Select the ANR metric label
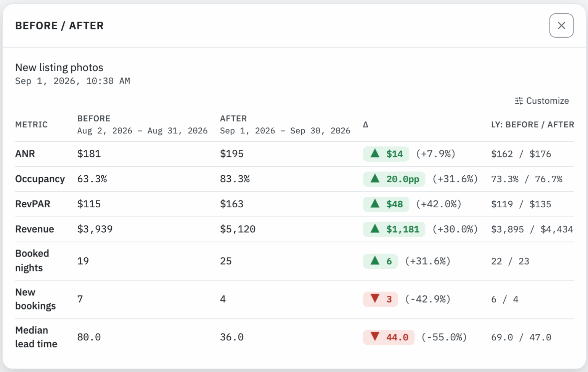Viewport: 588px width, 372px height. (25, 154)
